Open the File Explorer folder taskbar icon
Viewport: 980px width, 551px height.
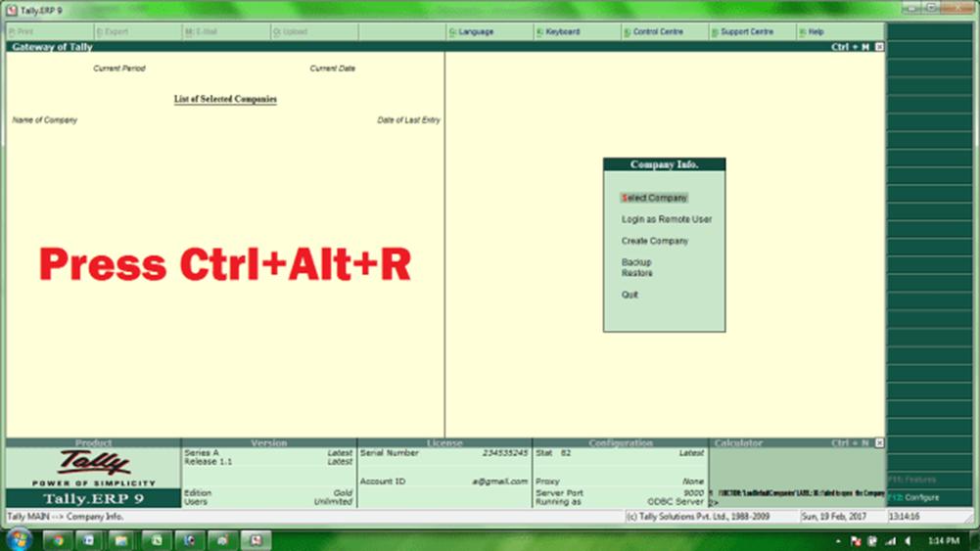click(x=120, y=539)
